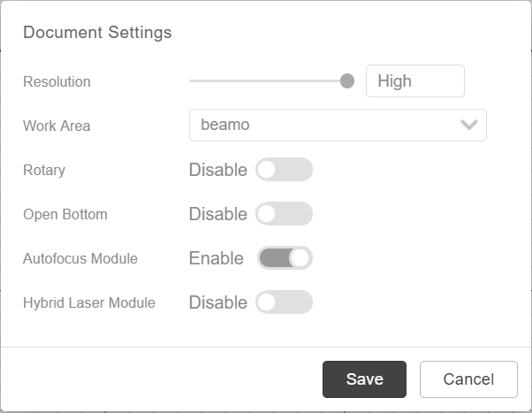Cancel the Document Settings dialog

click(x=468, y=379)
